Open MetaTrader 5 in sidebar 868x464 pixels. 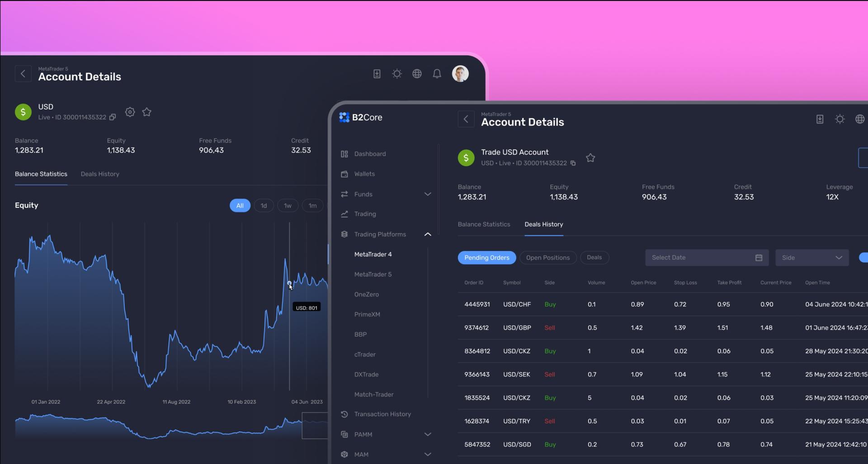373,275
